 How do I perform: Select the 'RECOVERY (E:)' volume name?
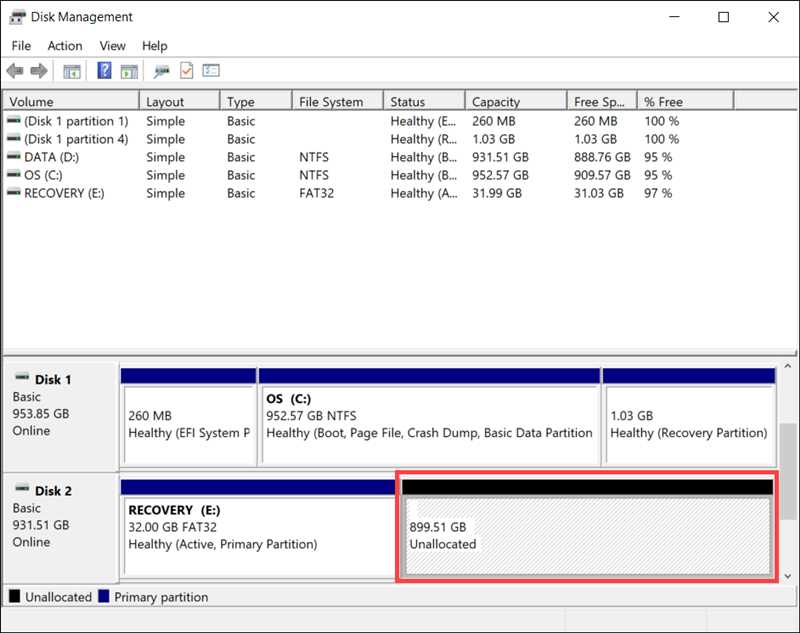point(64,193)
